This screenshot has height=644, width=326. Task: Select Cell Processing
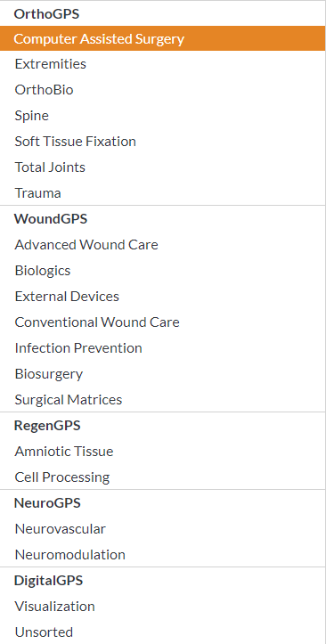163,477
